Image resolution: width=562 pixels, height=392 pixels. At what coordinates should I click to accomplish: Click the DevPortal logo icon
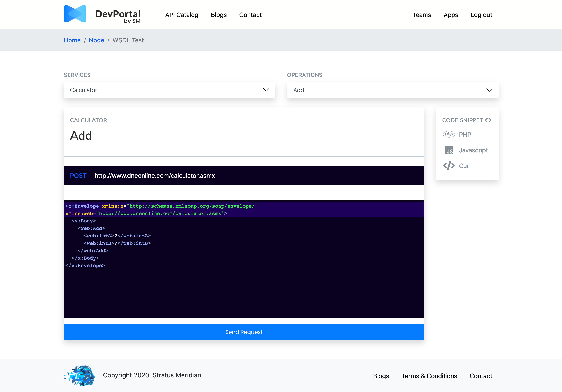[x=75, y=14]
